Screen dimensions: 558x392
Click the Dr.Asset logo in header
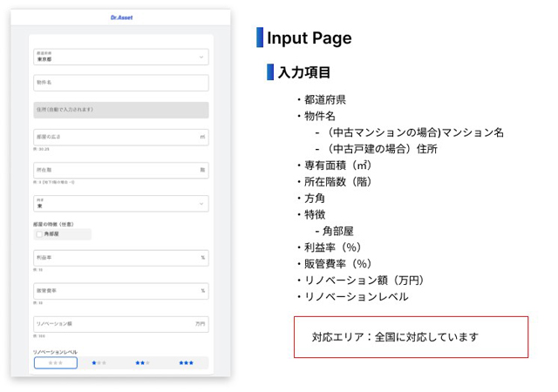tap(121, 17)
